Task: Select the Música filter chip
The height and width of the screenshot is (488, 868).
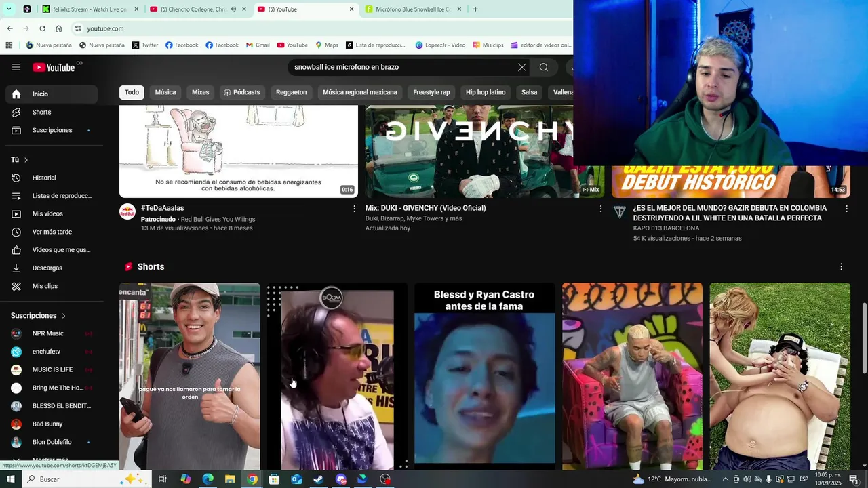Action: coord(165,92)
